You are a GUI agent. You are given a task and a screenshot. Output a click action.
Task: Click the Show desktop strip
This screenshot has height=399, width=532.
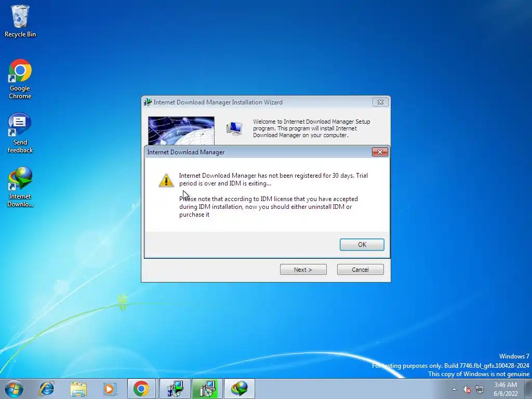pyautogui.click(x=528, y=389)
